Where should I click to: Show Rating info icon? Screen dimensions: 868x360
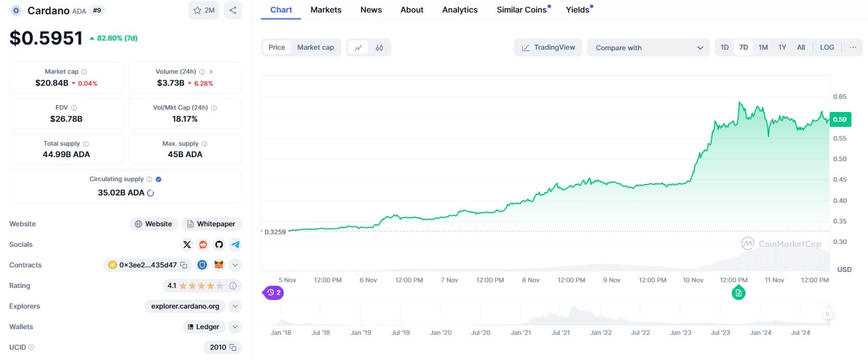click(x=233, y=286)
